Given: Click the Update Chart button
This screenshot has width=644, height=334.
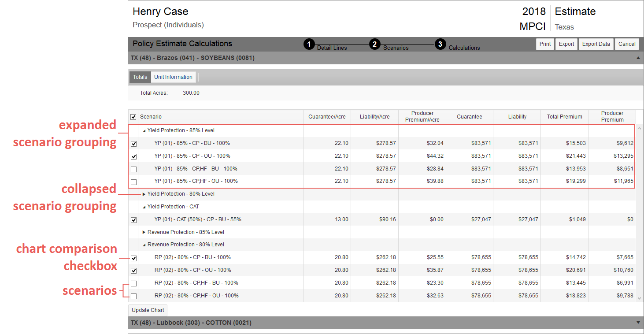Looking at the screenshot, I should click(148, 310).
